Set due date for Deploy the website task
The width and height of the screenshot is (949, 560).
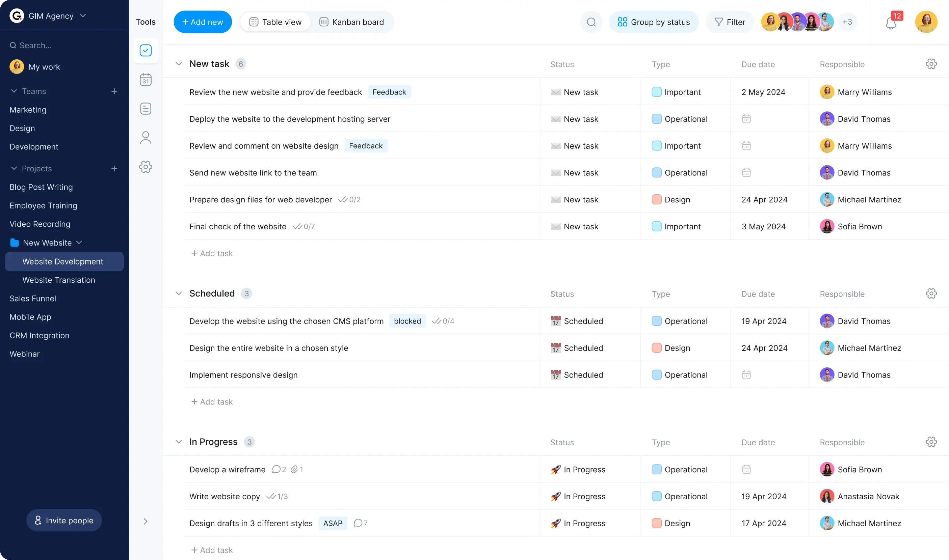(x=746, y=119)
